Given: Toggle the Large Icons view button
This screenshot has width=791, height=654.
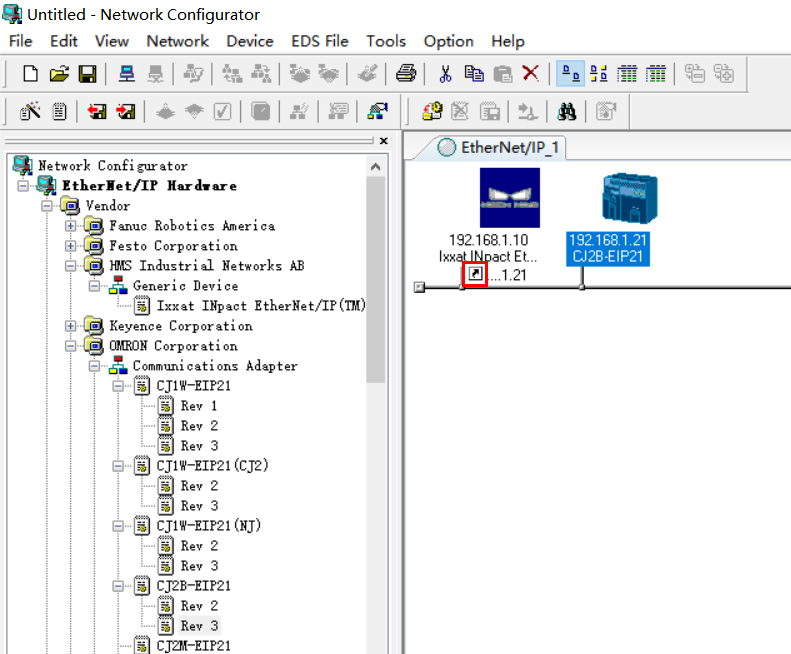Looking at the screenshot, I should [571, 73].
